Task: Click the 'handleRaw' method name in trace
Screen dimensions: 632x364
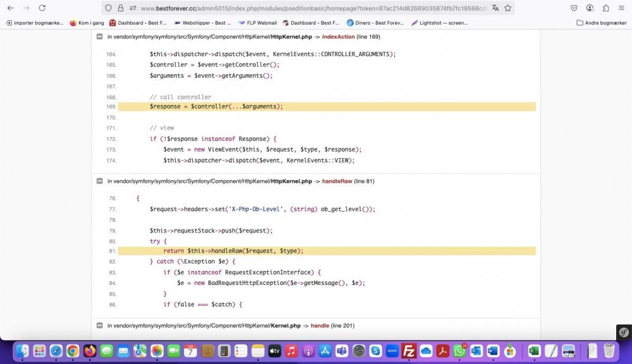Action: click(x=337, y=181)
